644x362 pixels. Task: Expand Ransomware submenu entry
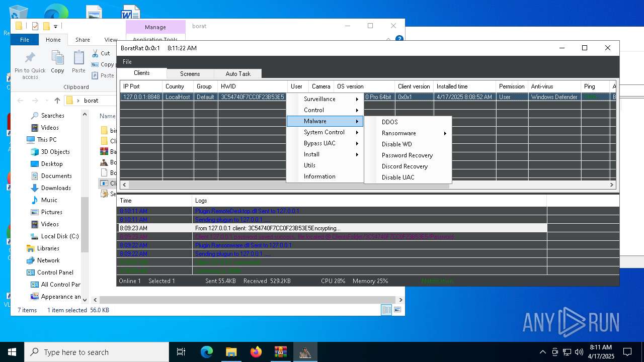pos(408,133)
